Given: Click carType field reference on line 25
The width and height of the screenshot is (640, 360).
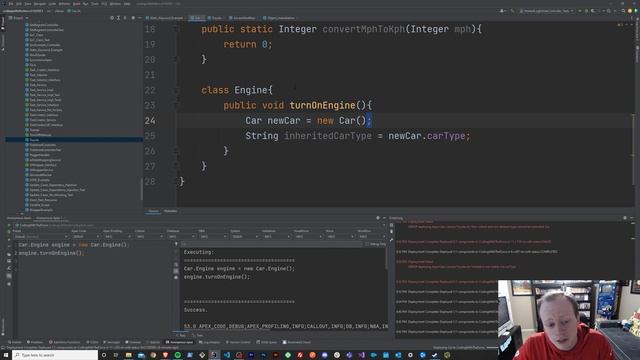Looking at the screenshot, I should click(446, 136).
